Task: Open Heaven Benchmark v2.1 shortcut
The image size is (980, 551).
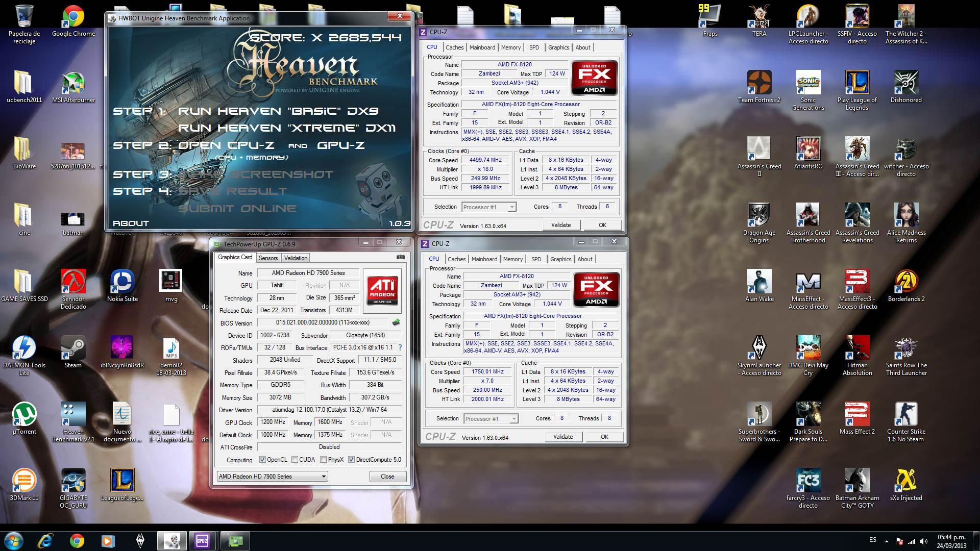Action: point(73,422)
